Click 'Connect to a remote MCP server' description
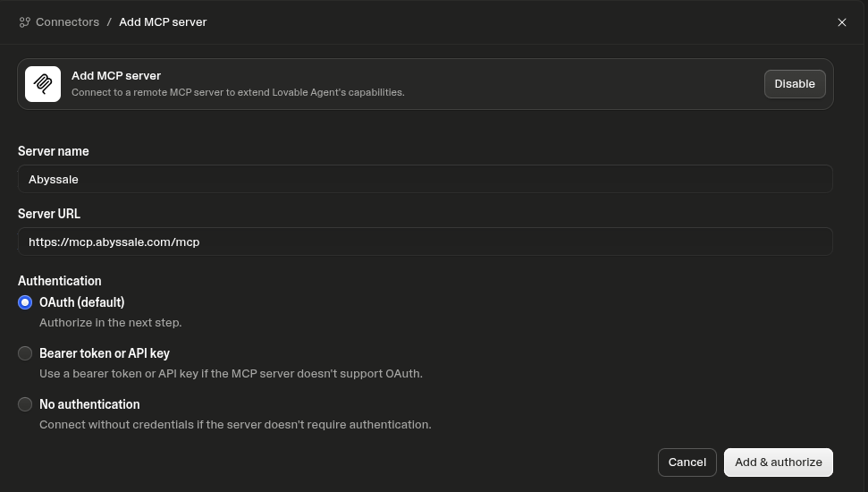Image resolution: width=868 pixels, height=492 pixels. point(238,92)
